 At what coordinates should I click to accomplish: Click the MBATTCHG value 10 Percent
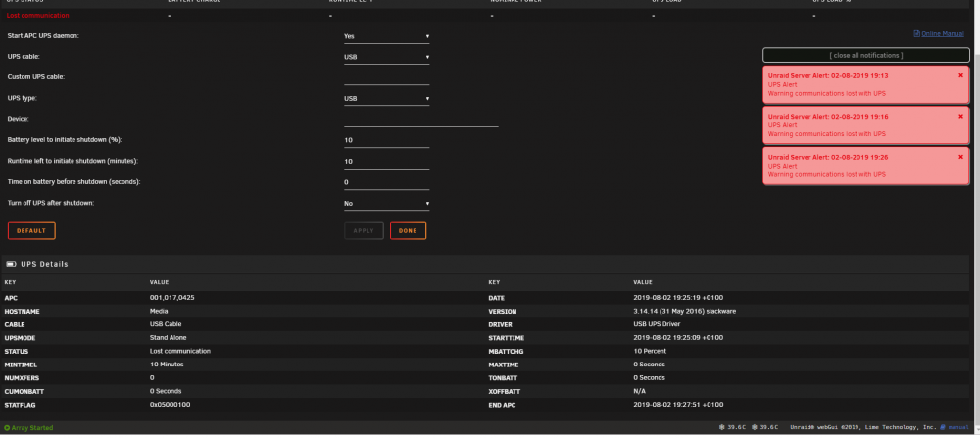point(650,351)
